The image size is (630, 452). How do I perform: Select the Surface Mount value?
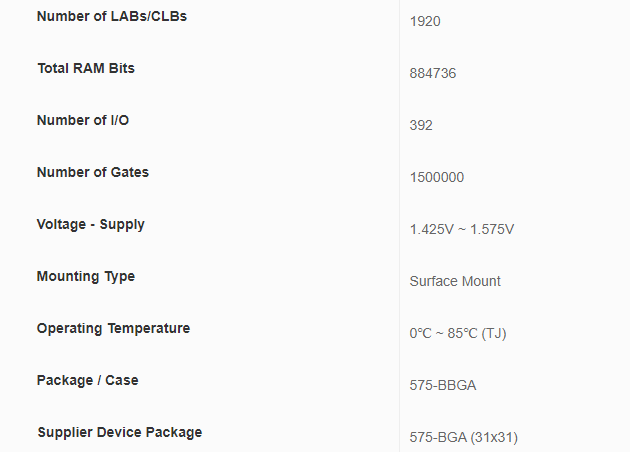click(455, 281)
